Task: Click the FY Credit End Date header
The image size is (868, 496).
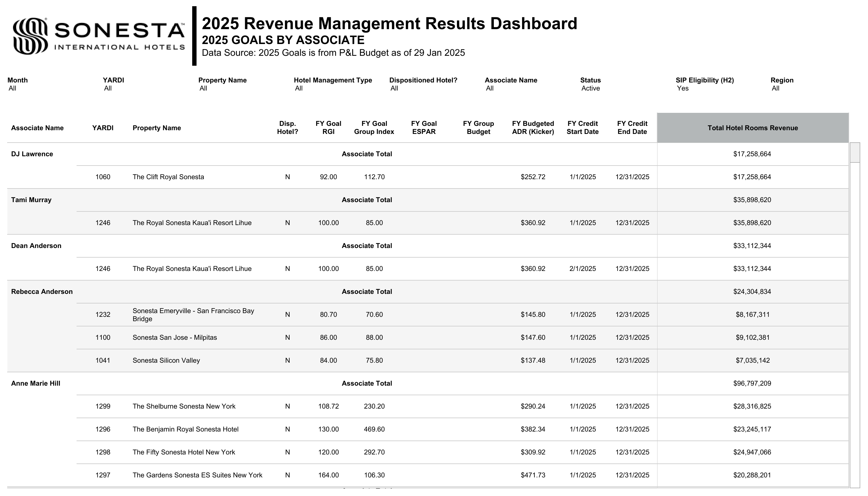Action: coord(632,128)
